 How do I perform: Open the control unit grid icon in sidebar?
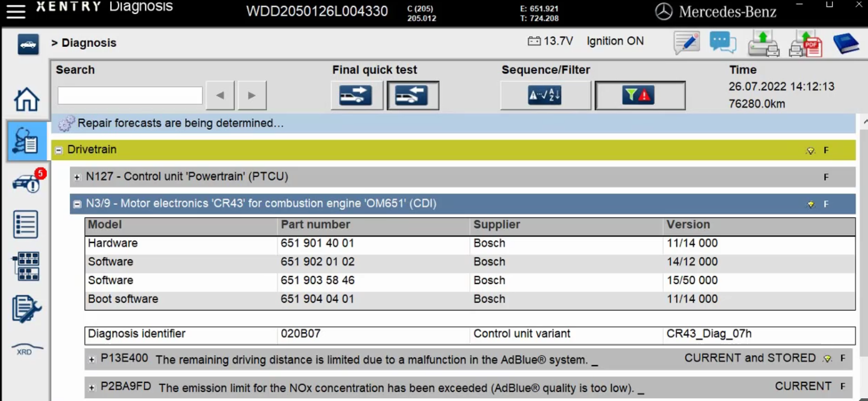click(x=26, y=266)
